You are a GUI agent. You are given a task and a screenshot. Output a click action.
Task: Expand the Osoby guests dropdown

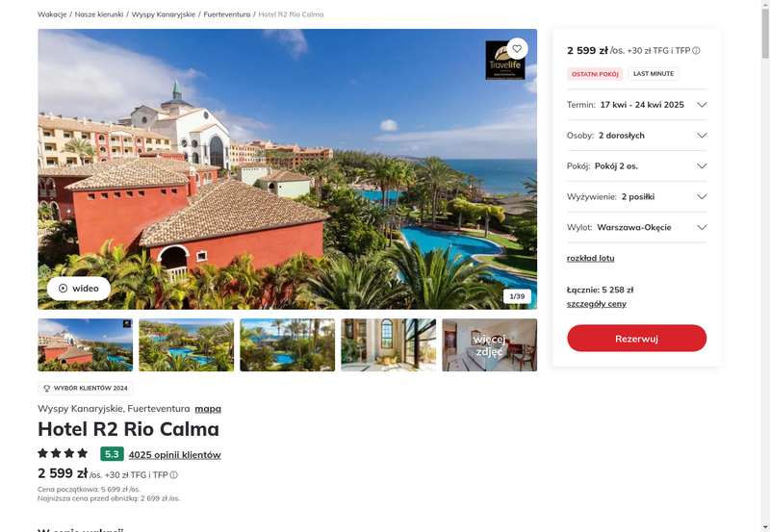(636, 136)
